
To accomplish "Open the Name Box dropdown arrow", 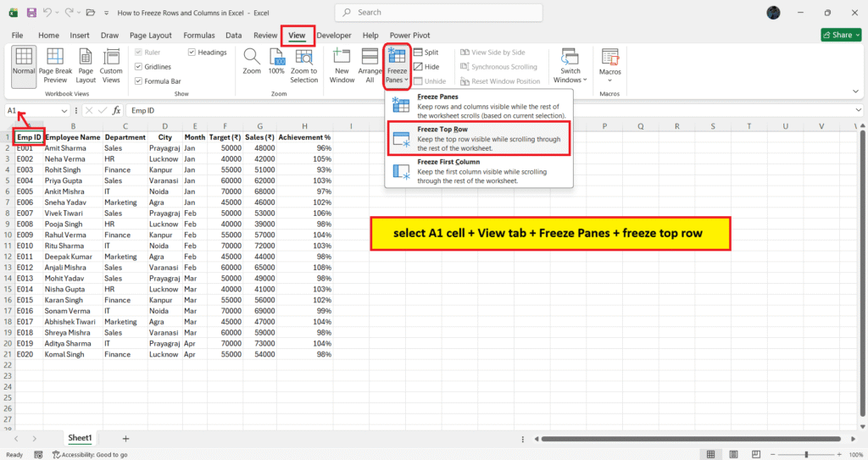I will pos(64,111).
